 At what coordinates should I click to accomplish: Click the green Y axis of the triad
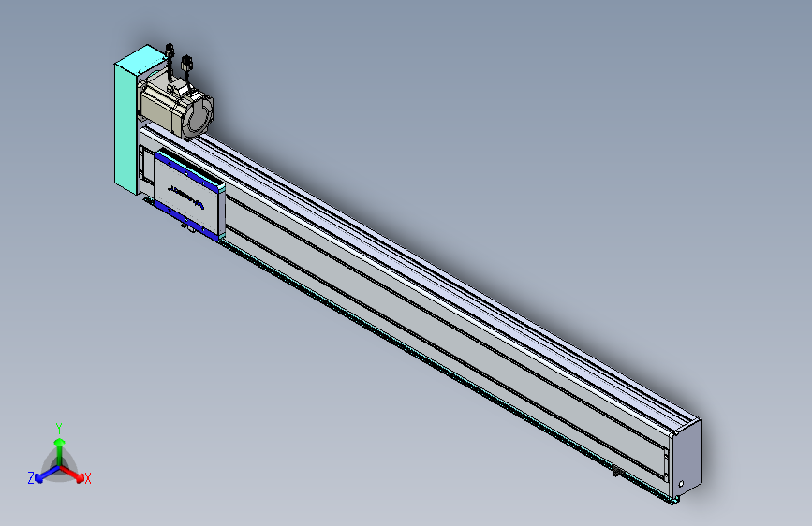[60, 451]
